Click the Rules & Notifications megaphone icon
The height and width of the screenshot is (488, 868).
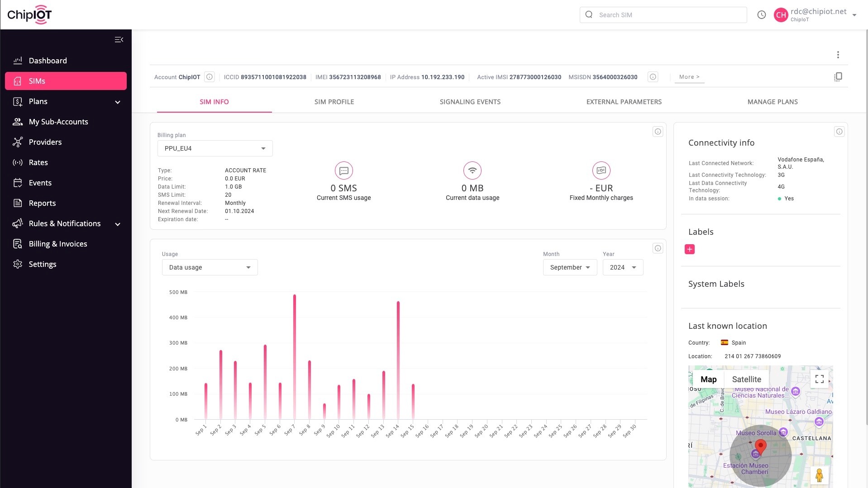tap(18, 223)
